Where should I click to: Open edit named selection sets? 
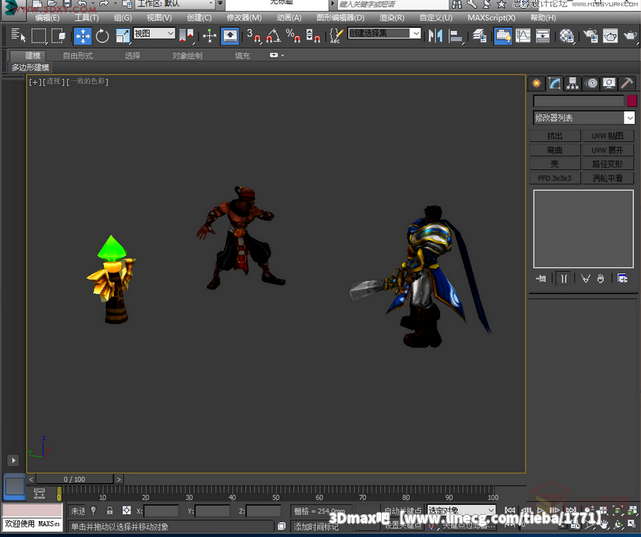coord(336,36)
